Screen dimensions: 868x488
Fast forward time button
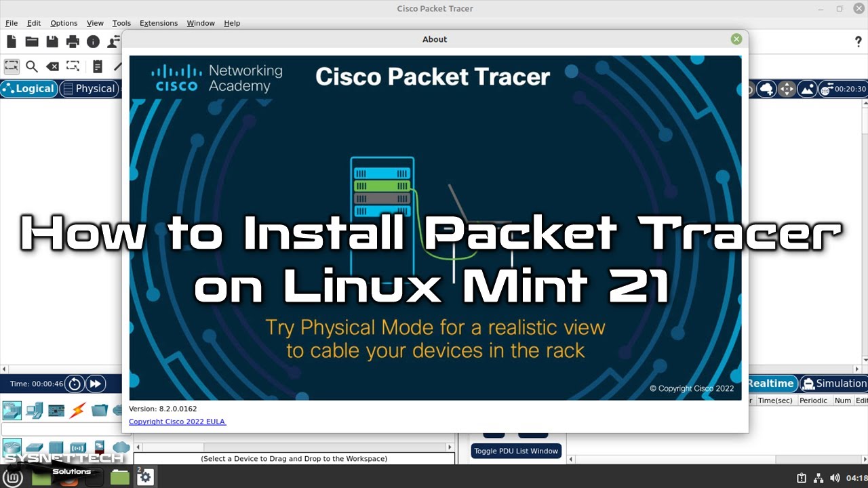tap(96, 384)
